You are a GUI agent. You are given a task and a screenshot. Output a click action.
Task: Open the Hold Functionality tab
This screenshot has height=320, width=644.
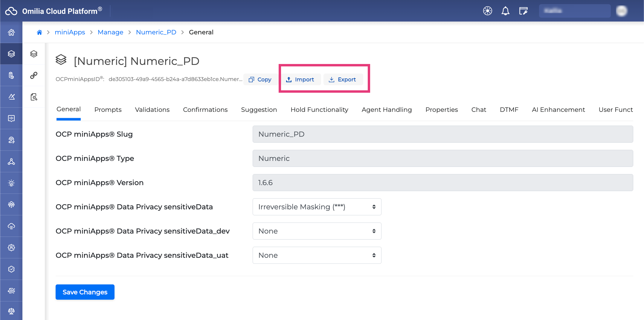[319, 110]
